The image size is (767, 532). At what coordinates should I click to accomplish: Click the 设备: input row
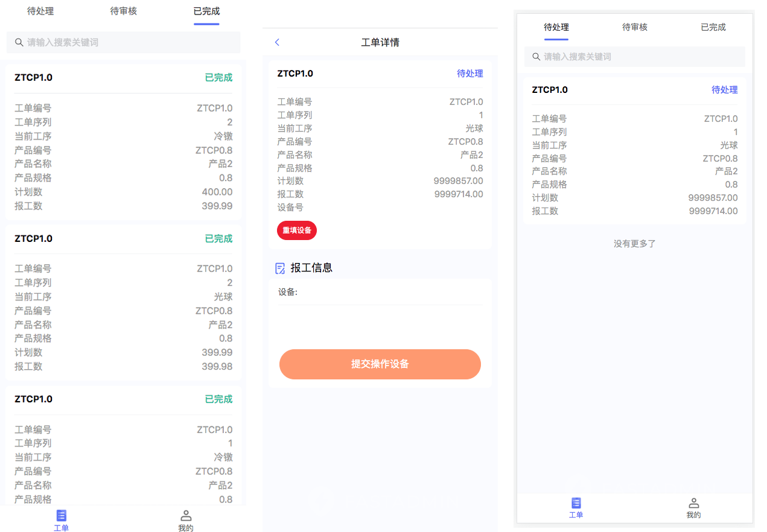click(x=380, y=293)
